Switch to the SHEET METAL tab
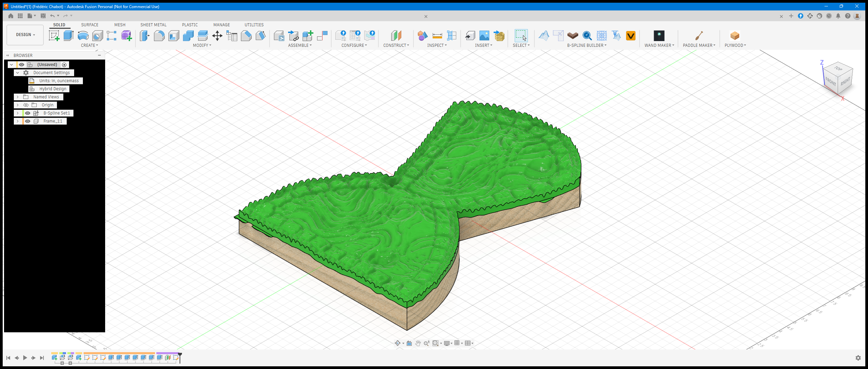The width and height of the screenshot is (868, 369). [x=153, y=25]
